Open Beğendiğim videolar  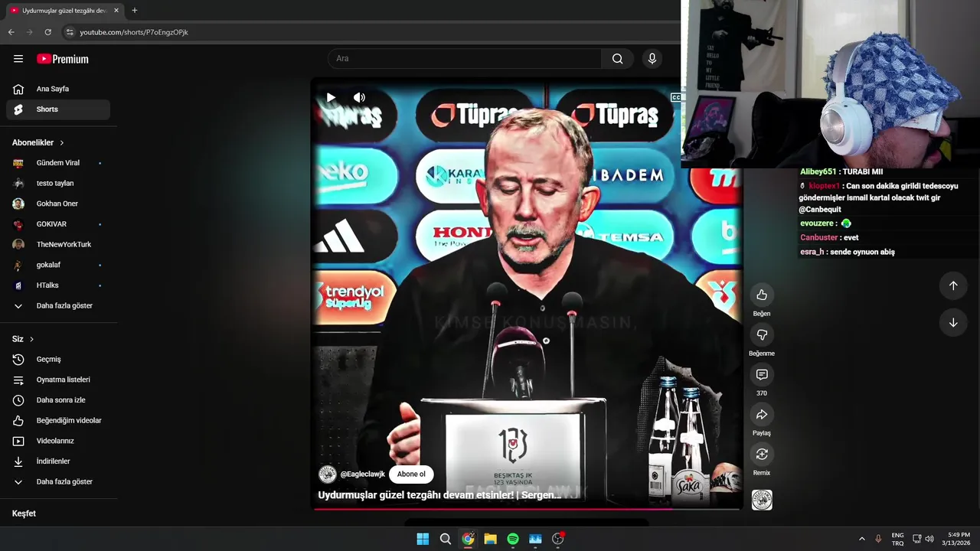[58, 421]
